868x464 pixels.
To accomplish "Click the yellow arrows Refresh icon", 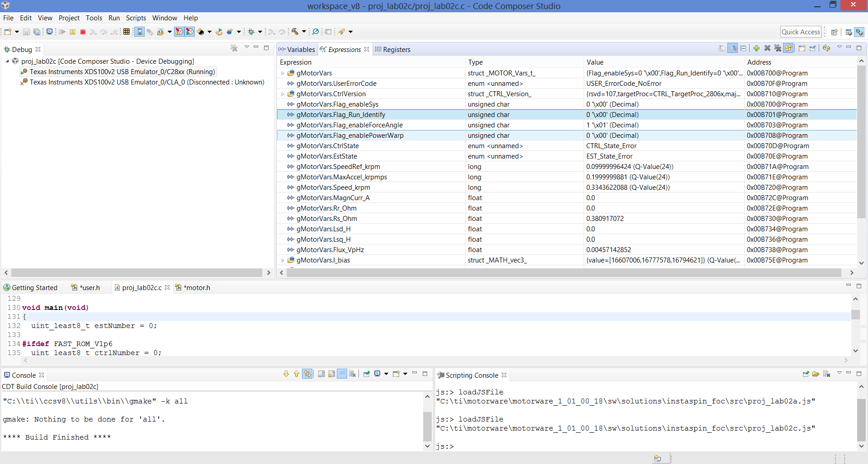I will tap(826, 48).
